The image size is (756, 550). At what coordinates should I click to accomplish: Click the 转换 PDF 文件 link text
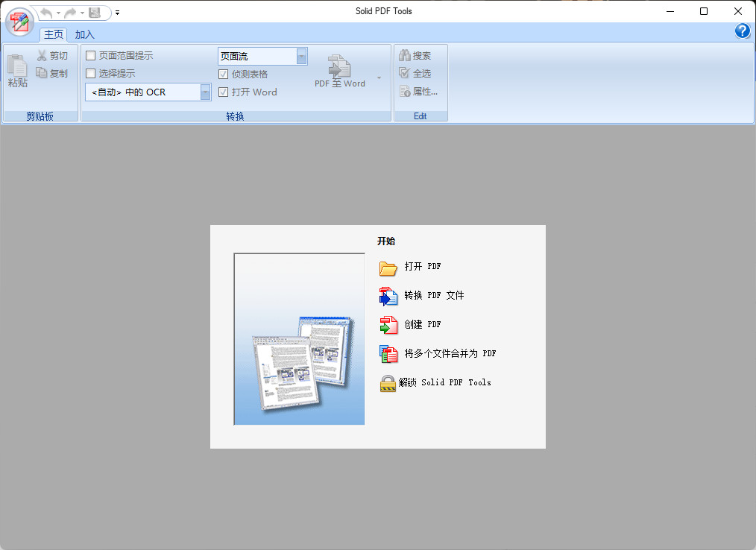(x=434, y=295)
